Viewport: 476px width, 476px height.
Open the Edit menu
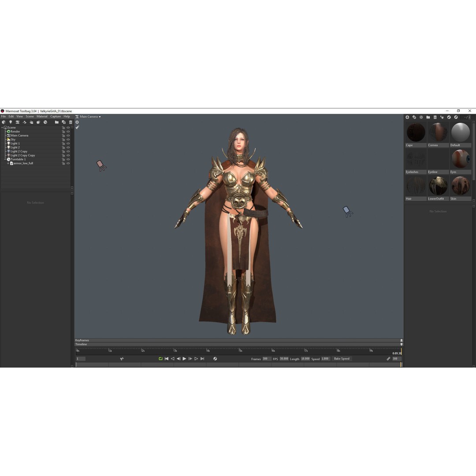coord(11,116)
